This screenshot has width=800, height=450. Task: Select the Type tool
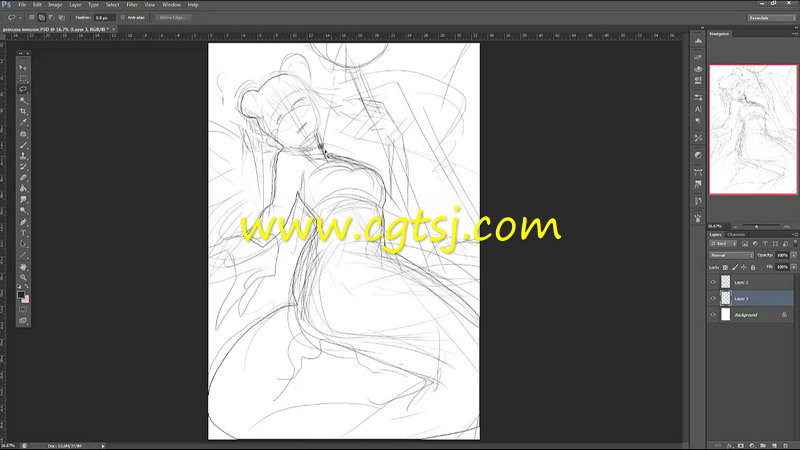coord(23,233)
